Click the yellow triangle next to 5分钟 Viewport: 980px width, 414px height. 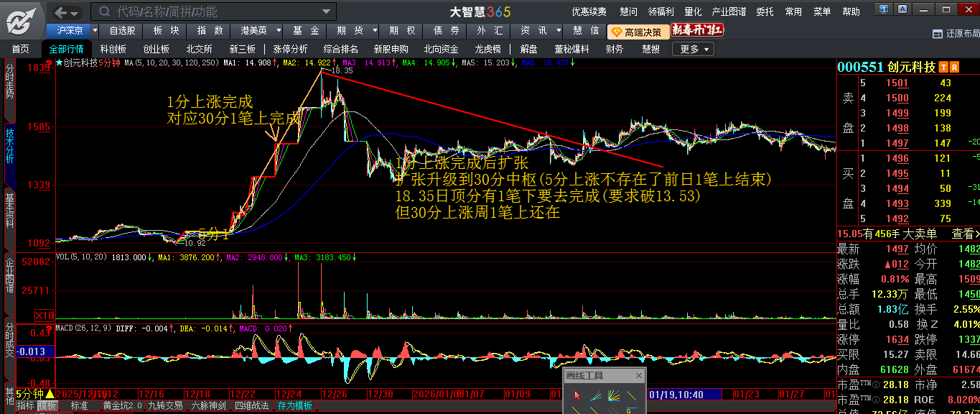50,394
